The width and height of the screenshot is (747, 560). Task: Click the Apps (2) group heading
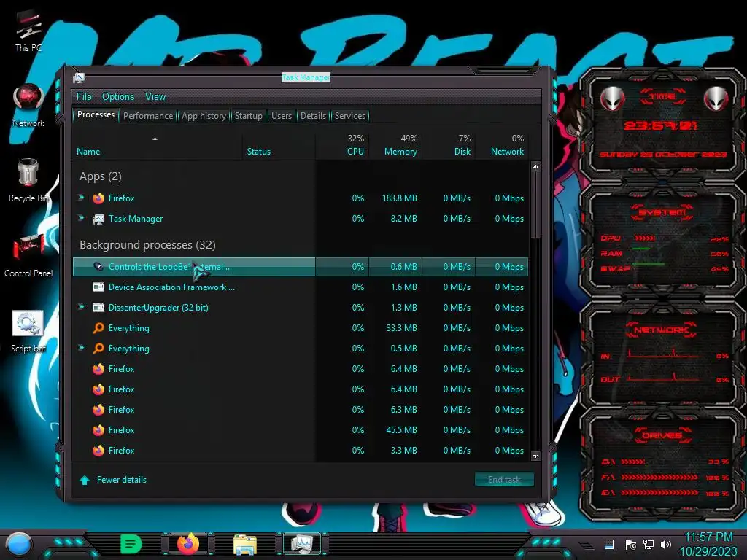pyautogui.click(x=101, y=176)
